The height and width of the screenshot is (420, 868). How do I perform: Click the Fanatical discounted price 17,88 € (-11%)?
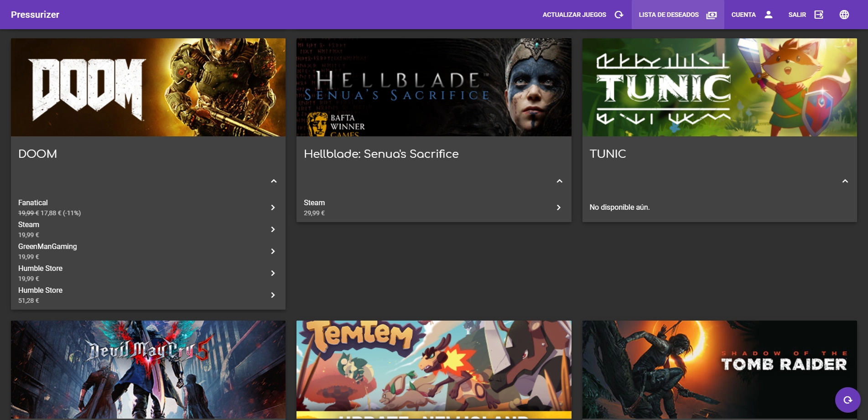coord(61,213)
